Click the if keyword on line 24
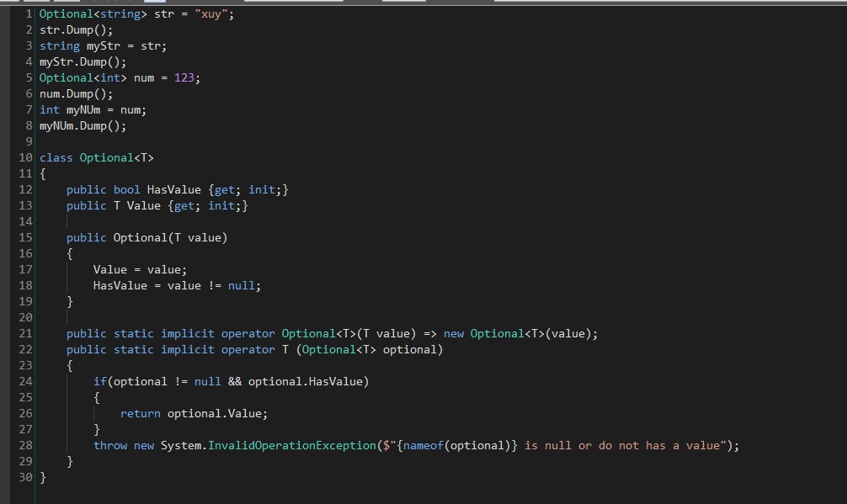Viewport: 847px width, 504px height. pyautogui.click(x=100, y=381)
